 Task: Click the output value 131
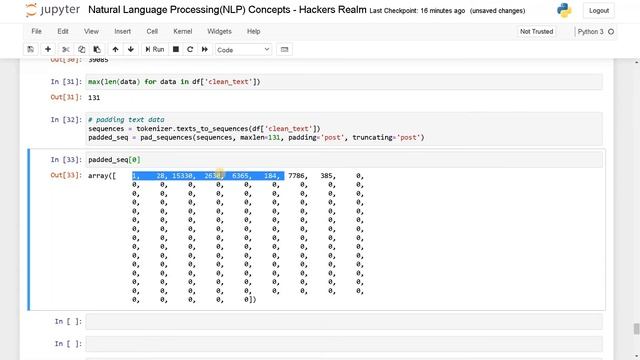(x=94, y=98)
